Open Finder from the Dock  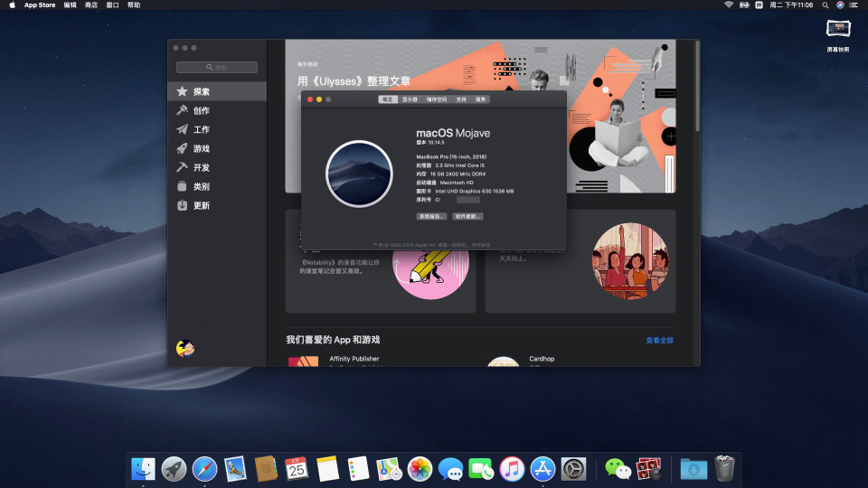point(143,469)
